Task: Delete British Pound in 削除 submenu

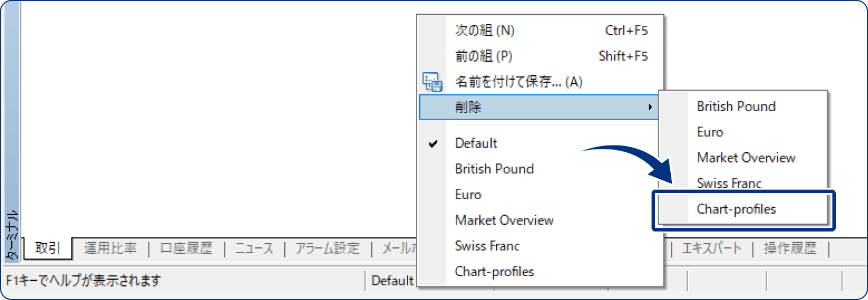Action: pyautogui.click(x=743, y=106)
